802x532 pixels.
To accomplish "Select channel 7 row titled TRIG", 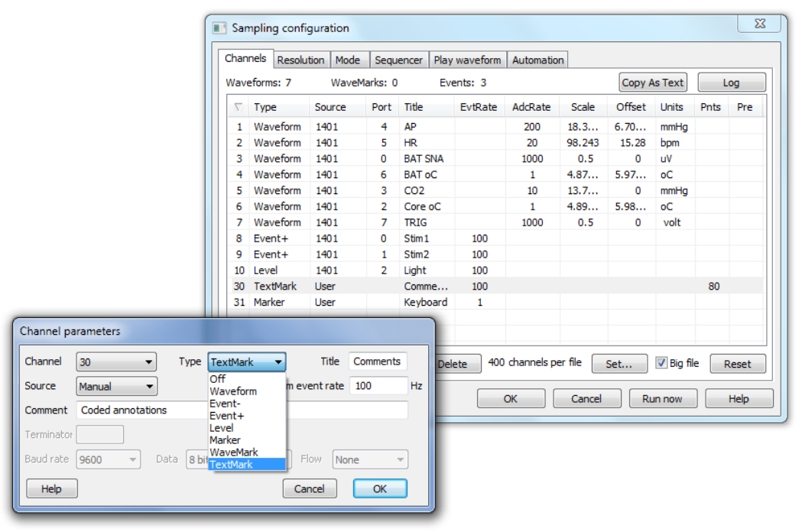I will (496, 222).
